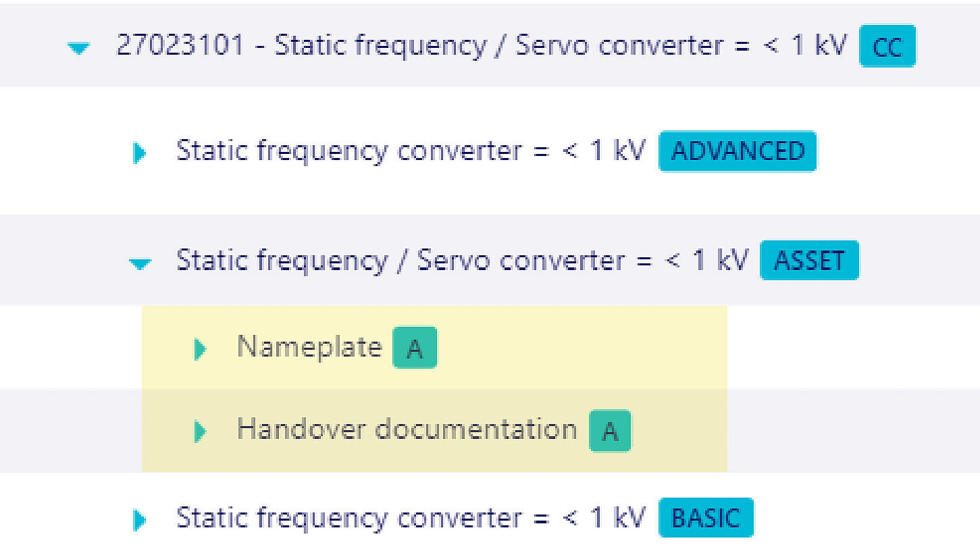Image resolution: width=980 pixels, height=551 pixels.
Task: Select the Static frequency / Servo converter label tagged ASSET
Action: tap(462, 260)
